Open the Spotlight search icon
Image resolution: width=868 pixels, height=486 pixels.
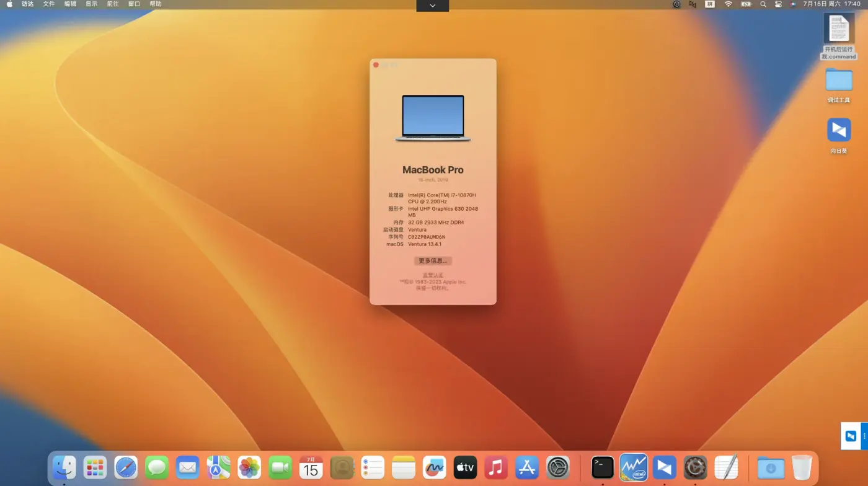click(x=762, y=4)
